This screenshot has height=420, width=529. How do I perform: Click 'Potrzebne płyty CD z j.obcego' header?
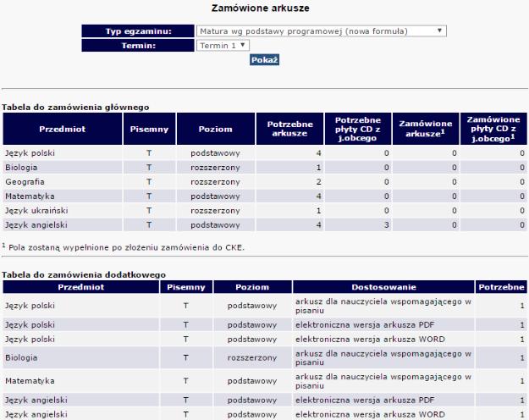coord(358,129)
